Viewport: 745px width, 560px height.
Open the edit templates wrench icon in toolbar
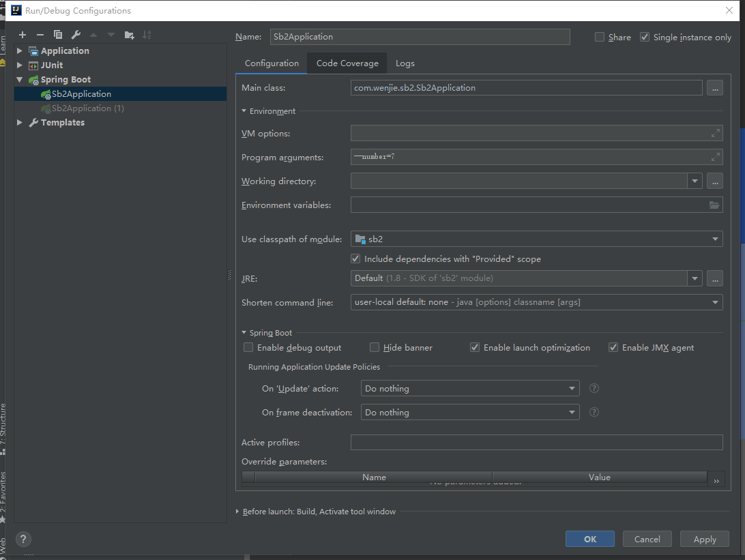[x=76, y=35]
